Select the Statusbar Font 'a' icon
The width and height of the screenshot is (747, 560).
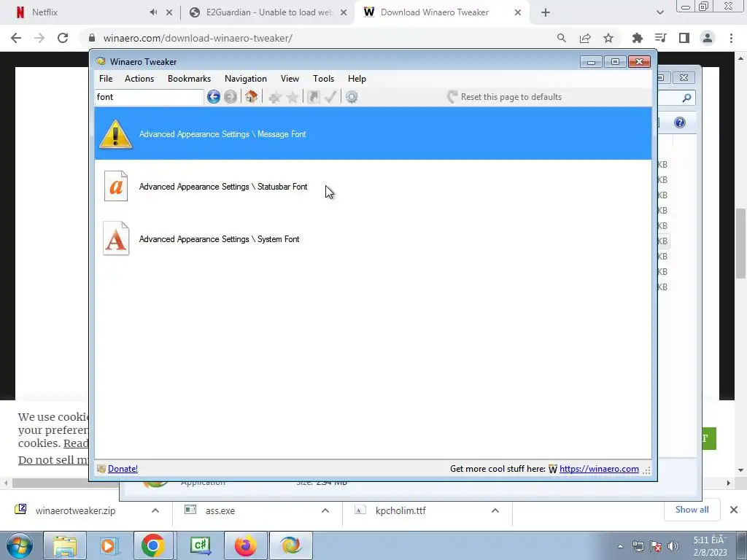(116, 186)
